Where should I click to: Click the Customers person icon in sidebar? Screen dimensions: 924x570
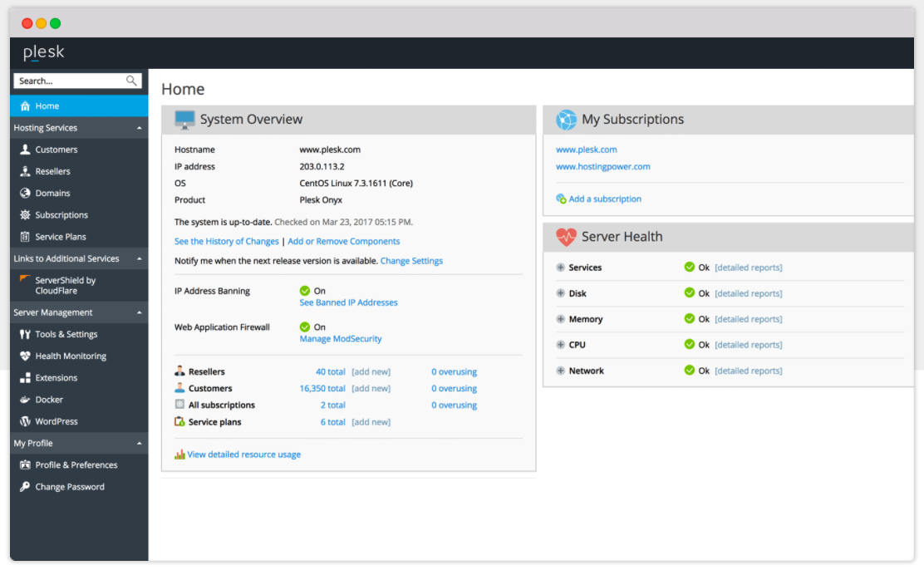[x=25, y=150]
